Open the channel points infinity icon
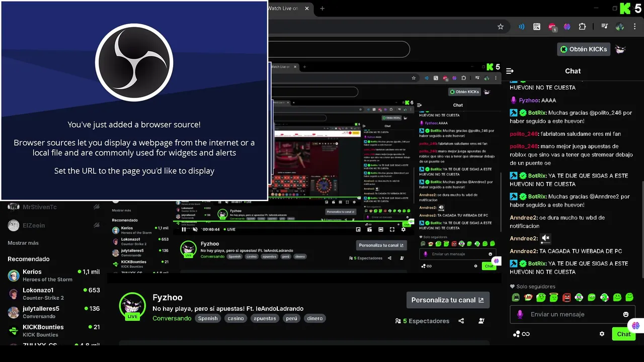 [521, 334]
